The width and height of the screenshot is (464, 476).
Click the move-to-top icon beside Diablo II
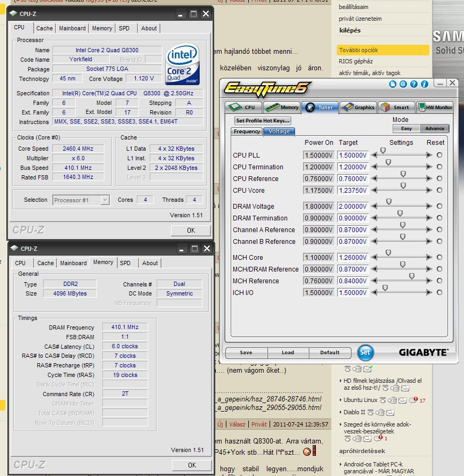tap(370, 413)
